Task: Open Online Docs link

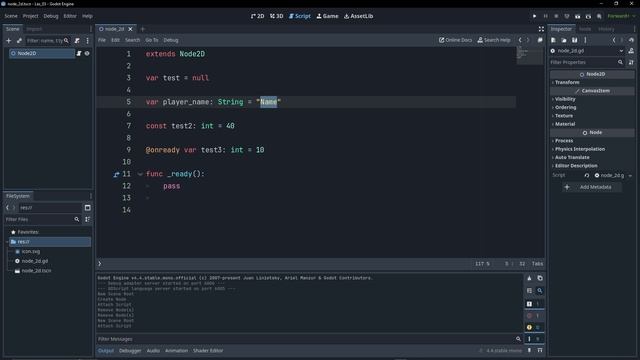Action: click(x=455, y=40)
